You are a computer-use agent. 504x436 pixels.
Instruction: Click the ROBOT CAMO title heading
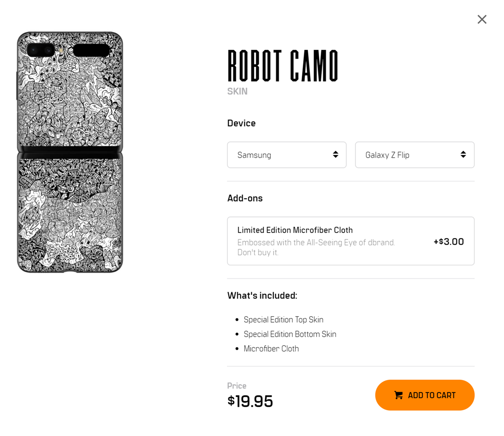point(283,66)
